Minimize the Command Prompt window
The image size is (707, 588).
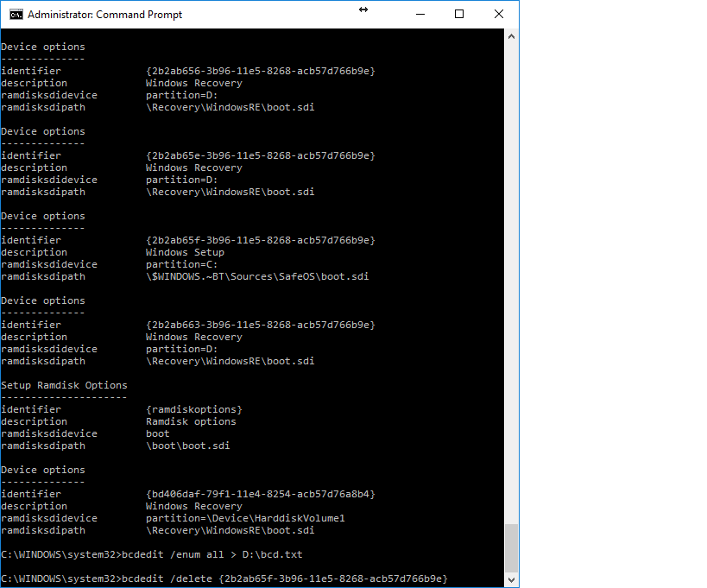click(x=420, y=15)
